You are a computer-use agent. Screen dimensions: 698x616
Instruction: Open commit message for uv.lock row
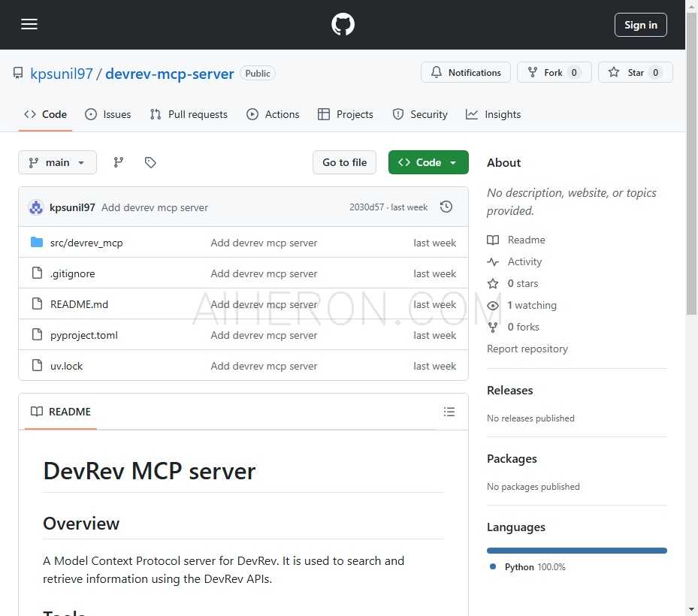point(264,366)
